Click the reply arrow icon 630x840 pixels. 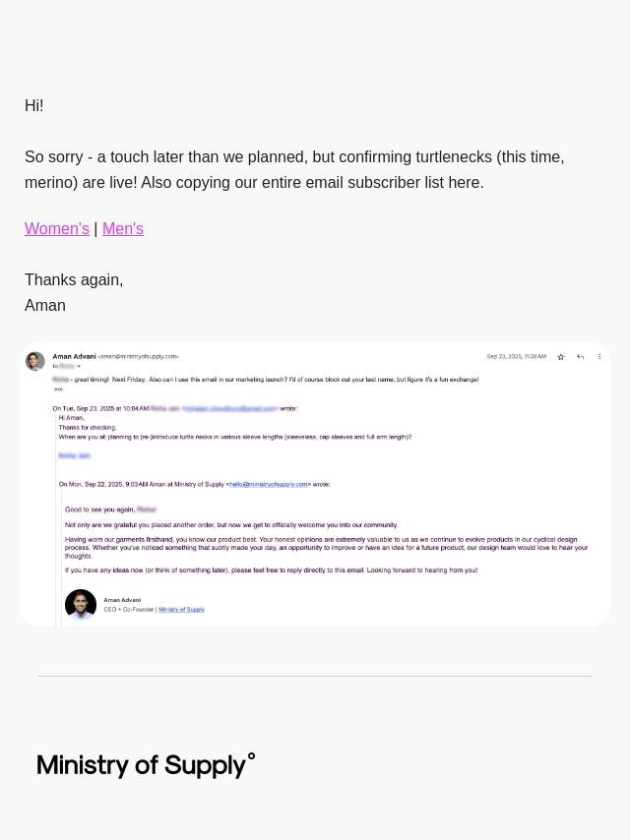pos(581,357)
